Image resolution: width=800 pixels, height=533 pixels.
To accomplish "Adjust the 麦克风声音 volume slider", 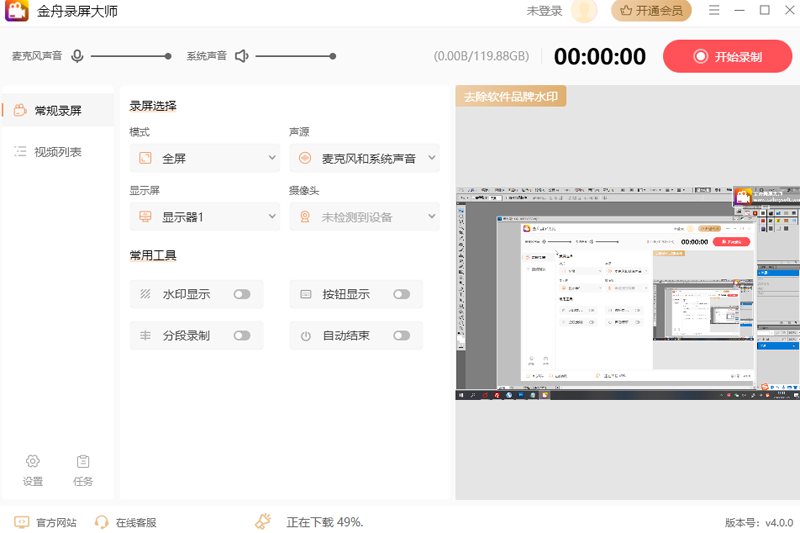I will (x=130, y=56).
